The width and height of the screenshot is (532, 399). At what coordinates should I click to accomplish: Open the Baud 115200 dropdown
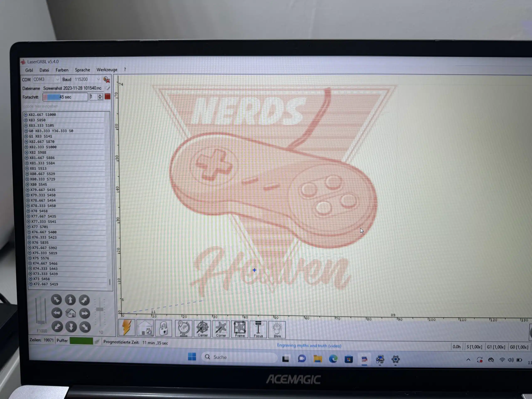[98, 79]
